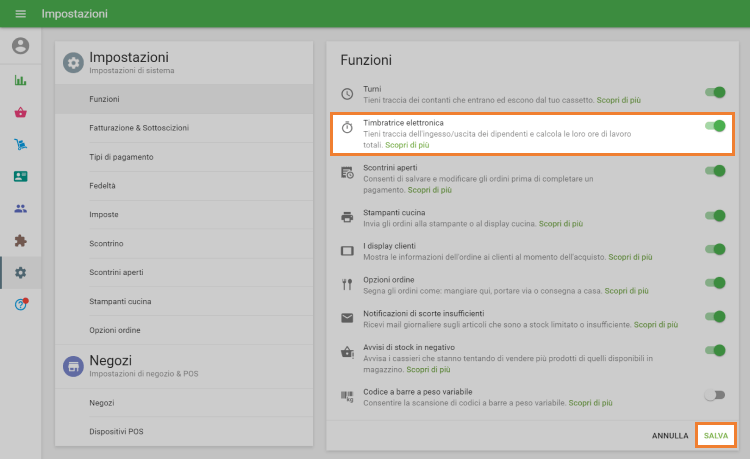Image resolution: width=750 pixels, height=459 pixels.
Task: Open the employees ID card icon
Action: [x=20, y=176]
